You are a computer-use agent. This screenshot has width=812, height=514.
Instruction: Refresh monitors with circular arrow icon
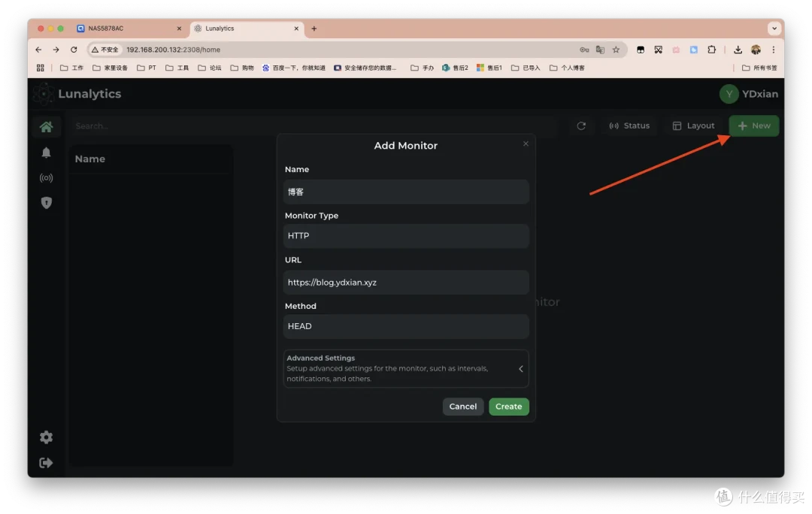[x=581, y=125]
